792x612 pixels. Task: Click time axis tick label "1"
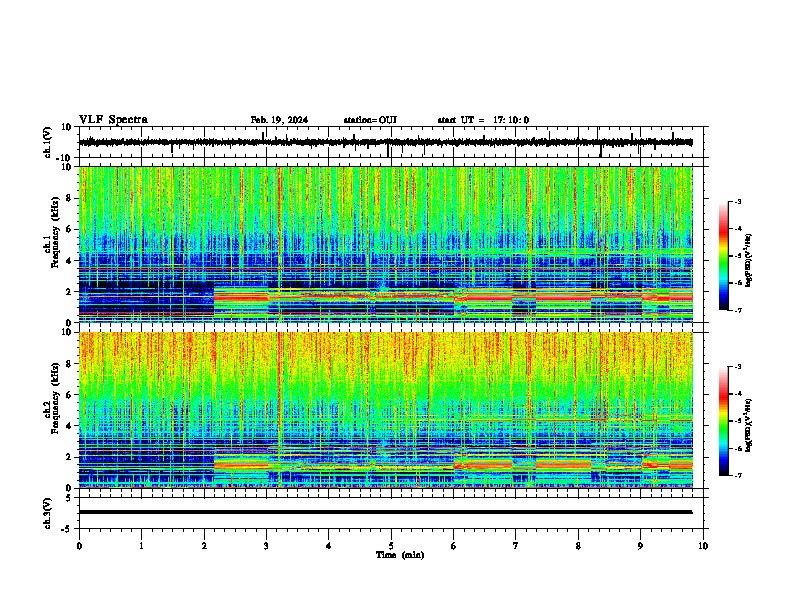click(x=141, y=546)
